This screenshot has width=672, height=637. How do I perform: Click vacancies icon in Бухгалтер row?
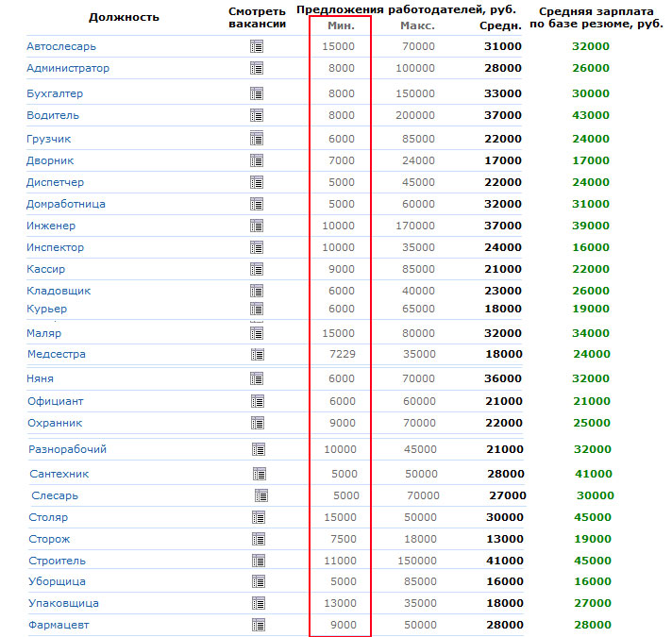point(256,93)
